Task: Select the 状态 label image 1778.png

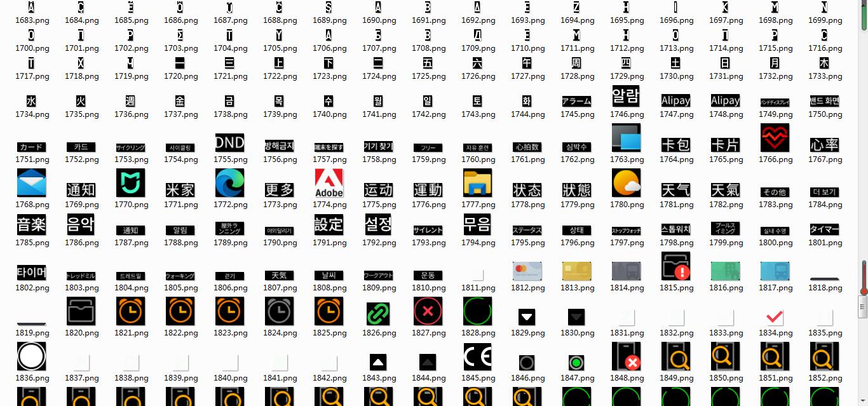Action: (x=527, y=190)
